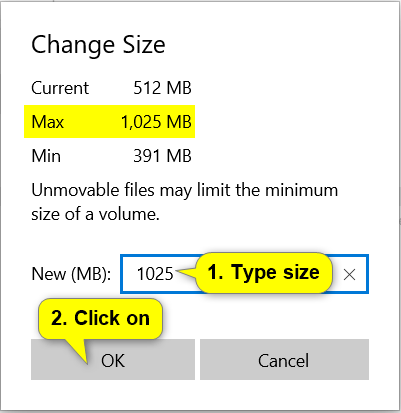Click the '2. Click on' callout bubble
The image size is (401, 413).
[100, 318]
